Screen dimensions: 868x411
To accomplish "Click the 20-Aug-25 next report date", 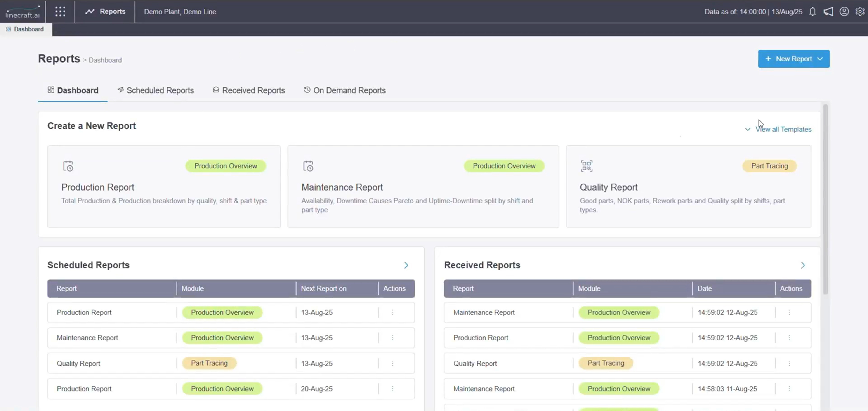I will click(317, 389).
